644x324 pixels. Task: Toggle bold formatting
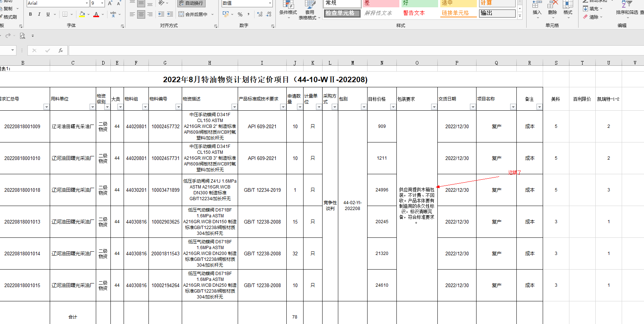pyautogui.click(x=30, y=14)
